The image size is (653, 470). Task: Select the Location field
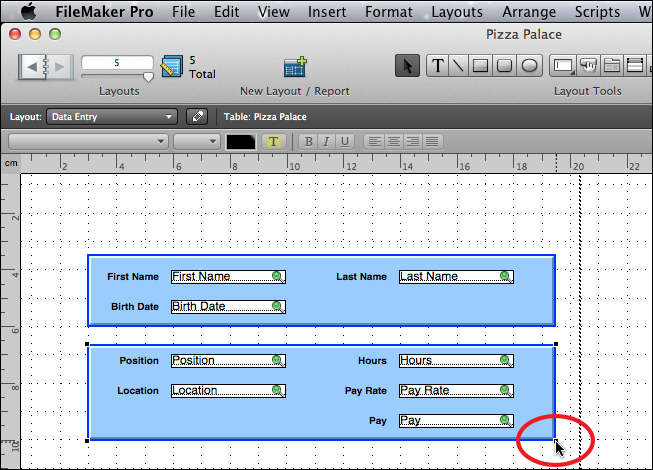click(228, 391)
